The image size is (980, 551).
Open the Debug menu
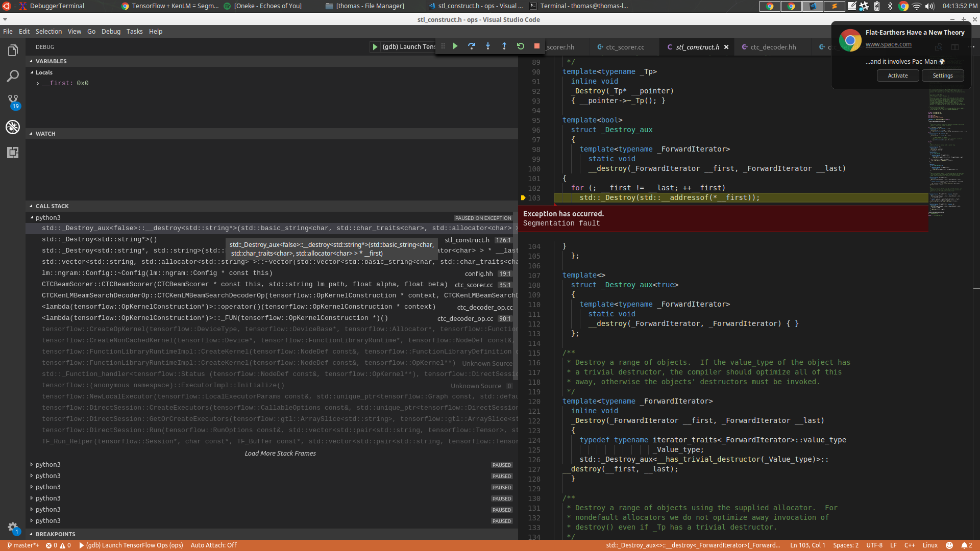click(111, 32)
